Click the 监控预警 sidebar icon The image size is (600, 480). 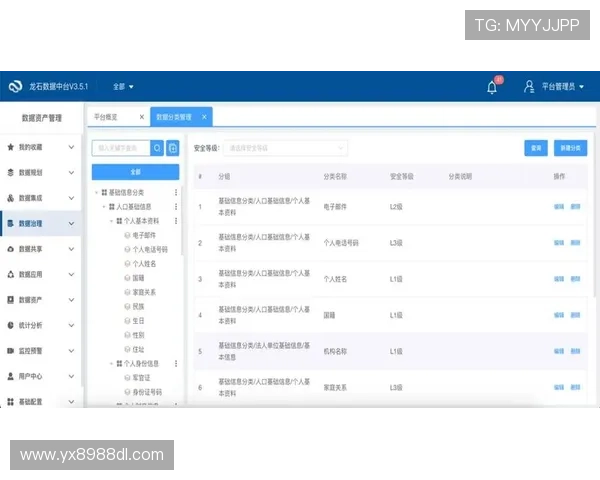coord(11,351)
